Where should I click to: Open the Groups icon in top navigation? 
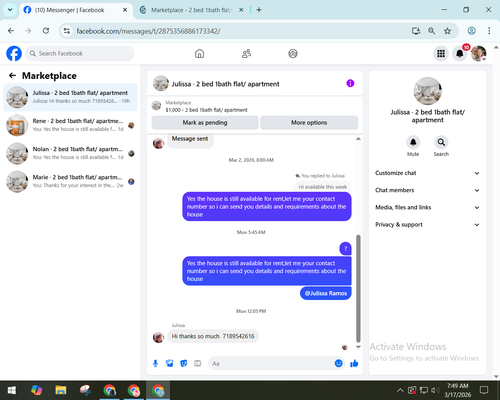click(293, 53)
